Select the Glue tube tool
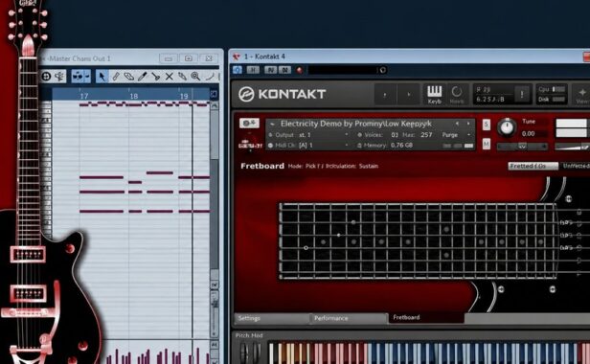Screen dimensions: 590x364 coord(183,77)
